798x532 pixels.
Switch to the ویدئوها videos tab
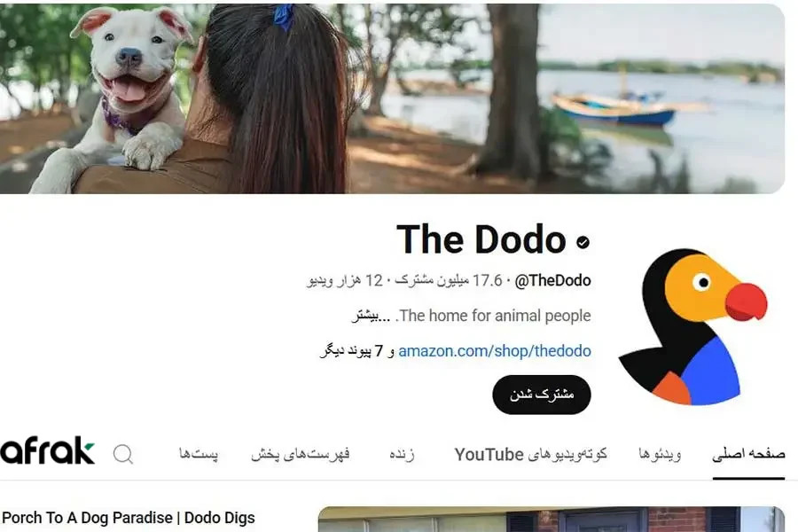(x=660, y=454)
